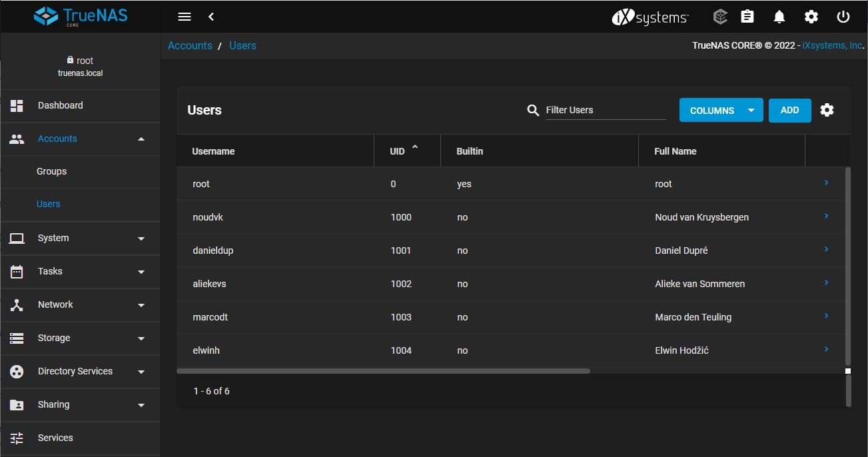Expand the elwinh user row chevron

coord(826,349)
